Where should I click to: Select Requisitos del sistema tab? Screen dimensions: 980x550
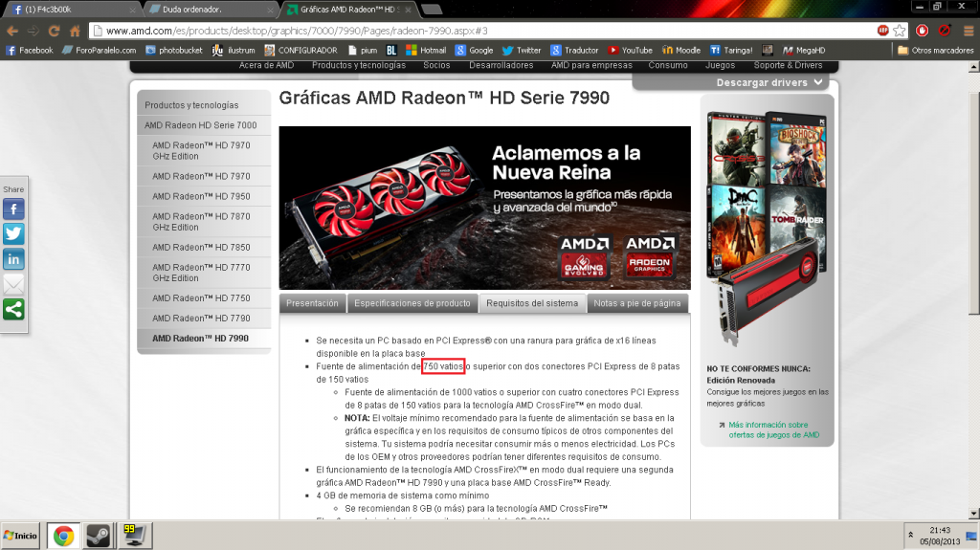[x=532, y=303]
